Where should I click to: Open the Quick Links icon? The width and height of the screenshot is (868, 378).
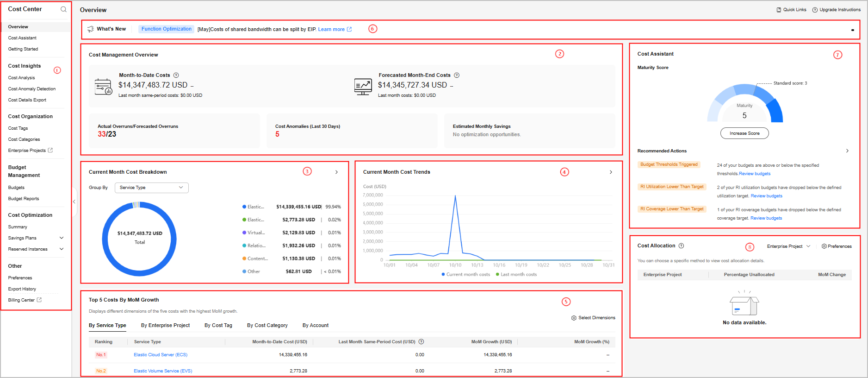tap(779, 10)
